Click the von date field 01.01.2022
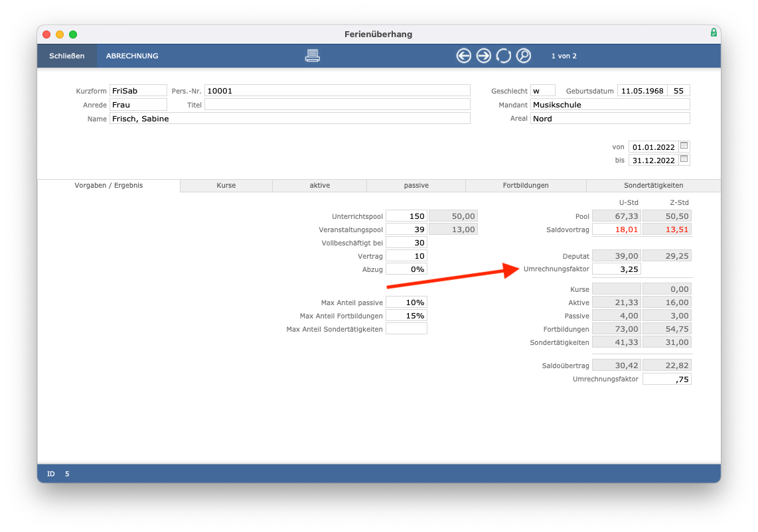 654,147
